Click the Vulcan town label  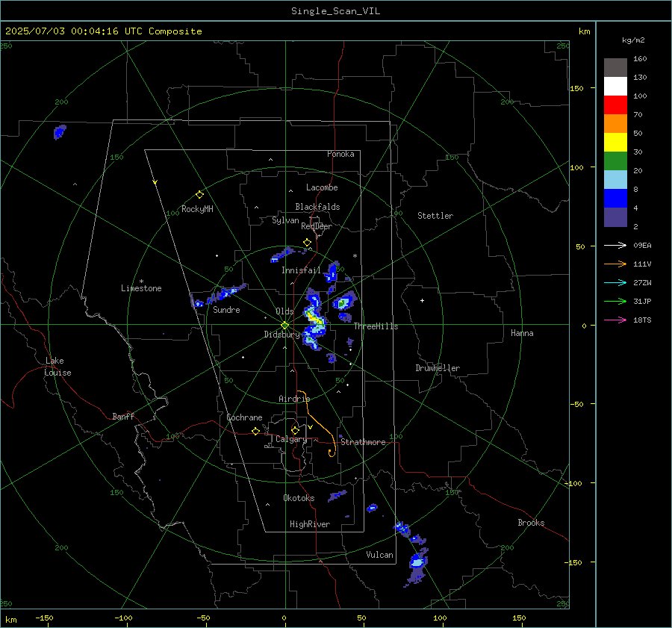379,555
